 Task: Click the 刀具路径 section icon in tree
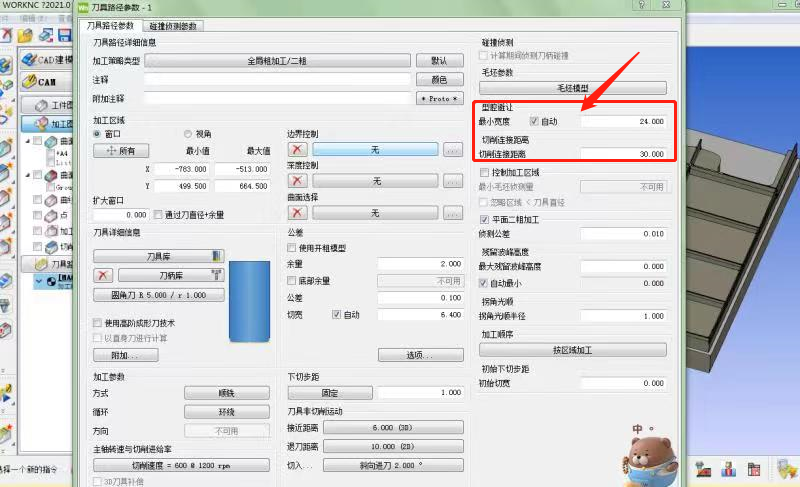(x=42, y=264)
